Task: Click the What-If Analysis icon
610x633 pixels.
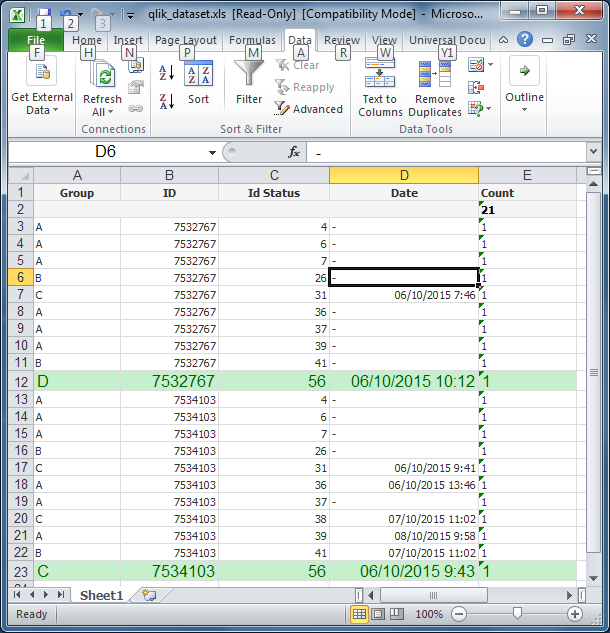Action: (476, 109)
